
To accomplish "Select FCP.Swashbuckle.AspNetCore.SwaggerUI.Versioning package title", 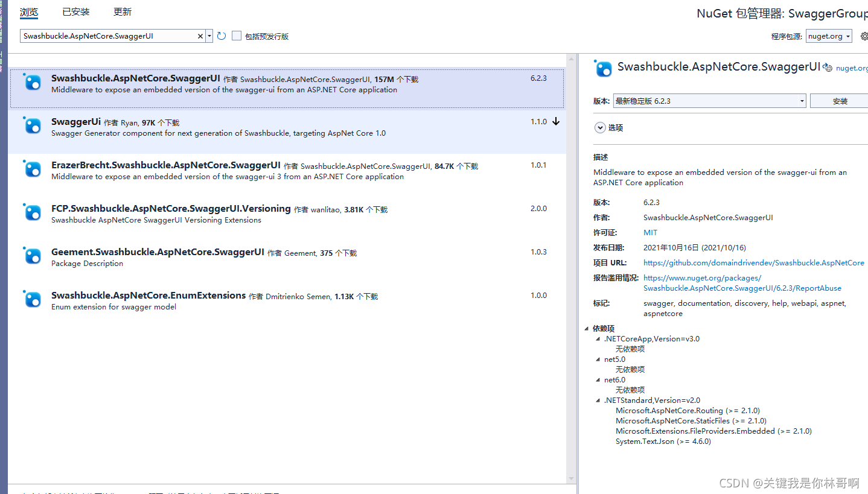I will pyautogui.click(x=171, y=209).
